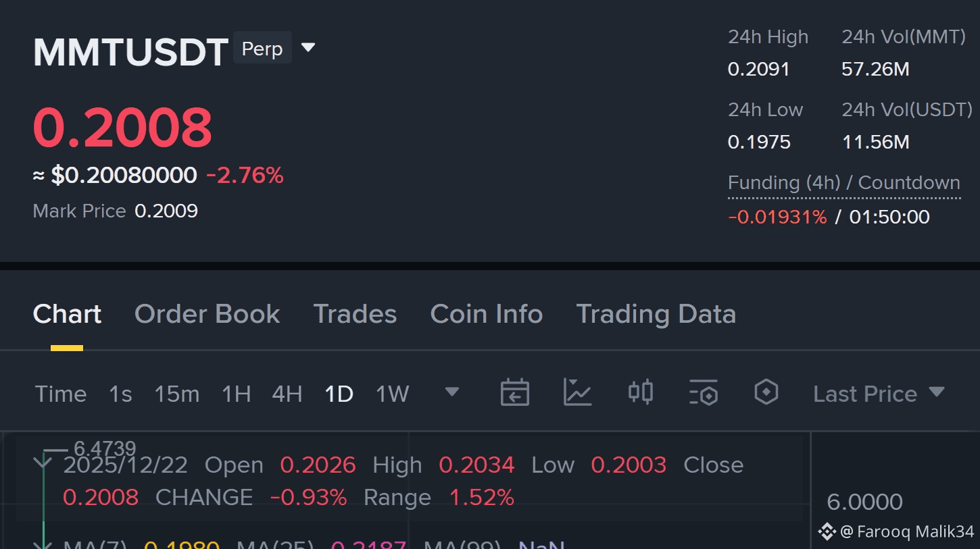Collapse the OHLC info line chevron

click(43, 463)
